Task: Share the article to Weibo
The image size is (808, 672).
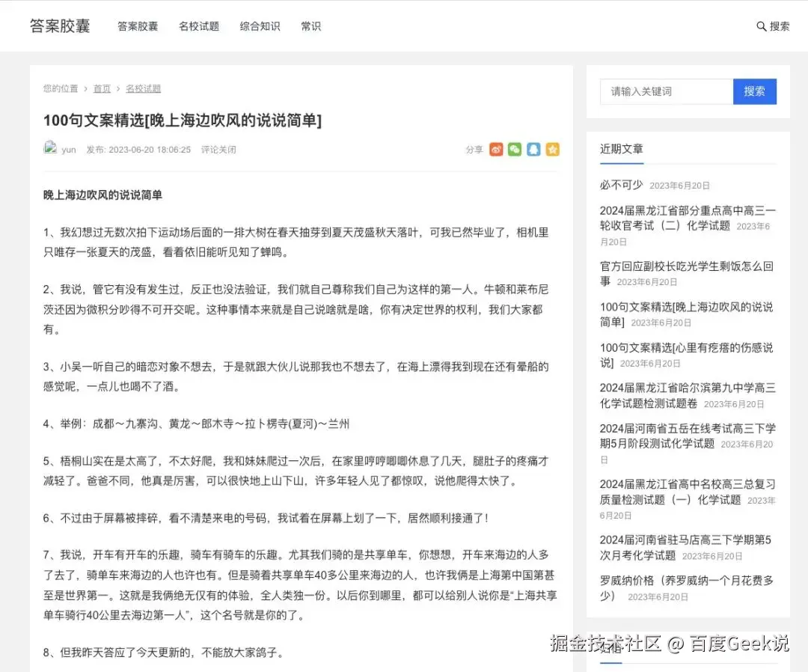Action: pos(496,149)
